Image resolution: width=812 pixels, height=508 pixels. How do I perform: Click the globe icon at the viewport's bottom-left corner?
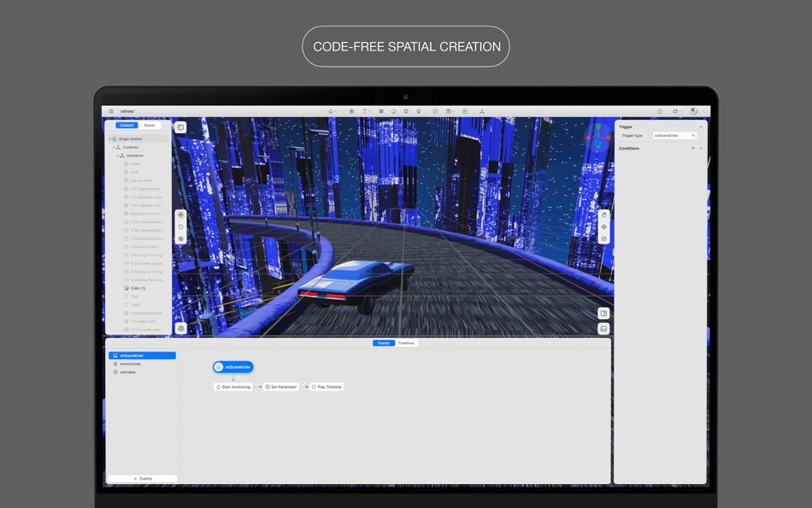coord(180,327)
